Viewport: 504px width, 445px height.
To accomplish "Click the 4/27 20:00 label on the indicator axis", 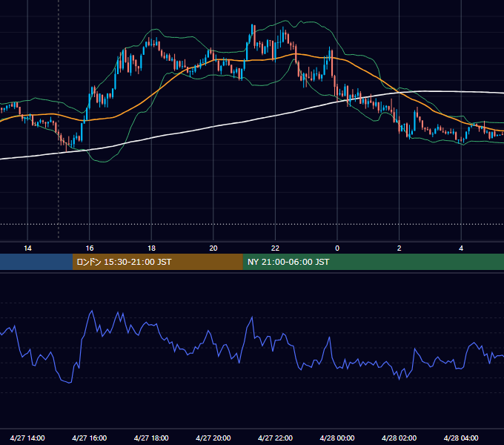I will tap(213, 438).
